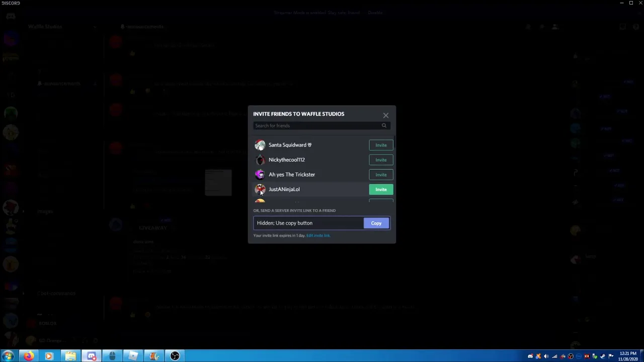Select the name Nickythecool112
This screenshot has height=362, width=644.
coord(287,160)
